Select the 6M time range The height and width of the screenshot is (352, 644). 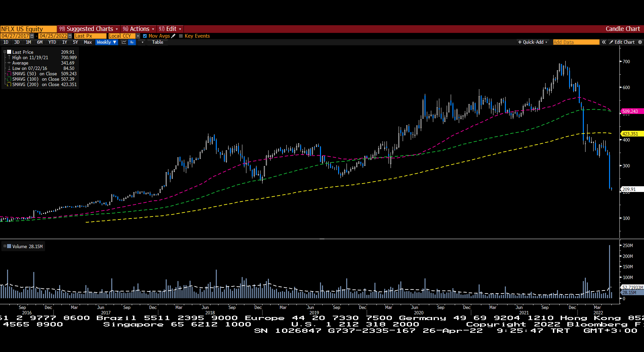pos(40,42)
